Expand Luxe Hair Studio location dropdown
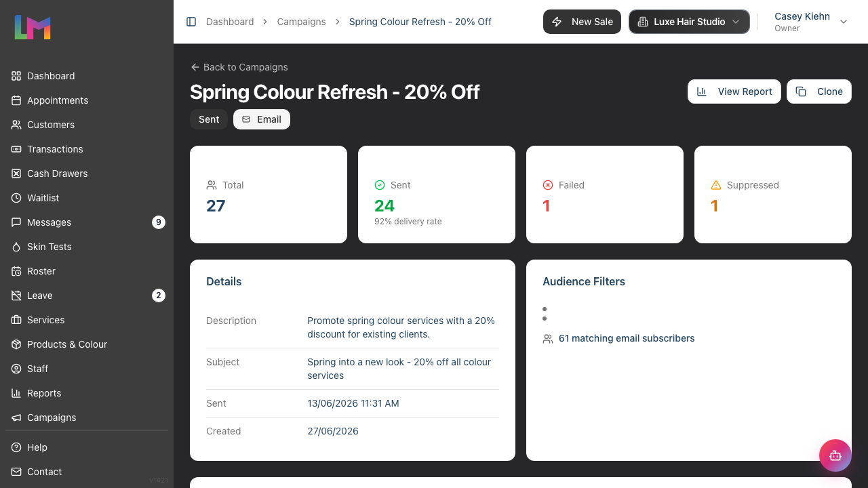The height and width of the screenshot is (488, 868). (x=689, y=22)
